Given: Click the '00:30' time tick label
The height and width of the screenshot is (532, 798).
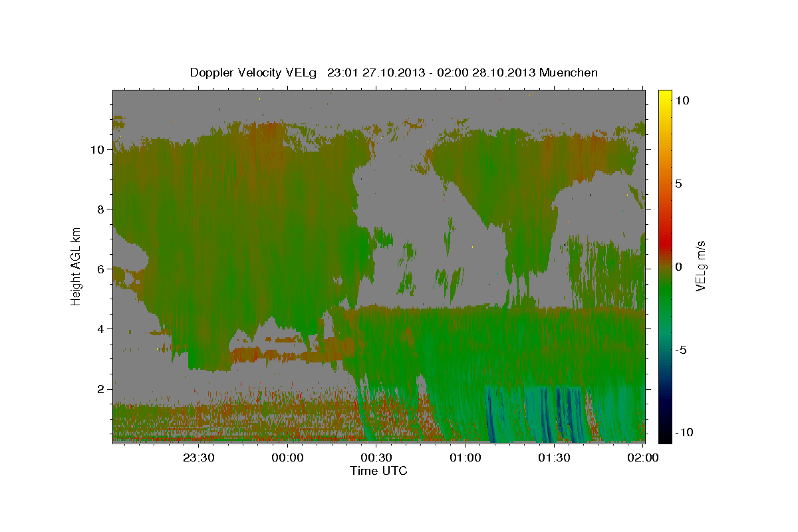Looking at the screenshot, I should point(376,458).
